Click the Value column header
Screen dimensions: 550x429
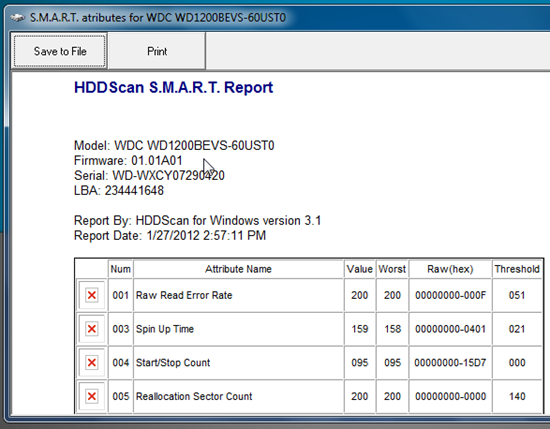point(360,269)
